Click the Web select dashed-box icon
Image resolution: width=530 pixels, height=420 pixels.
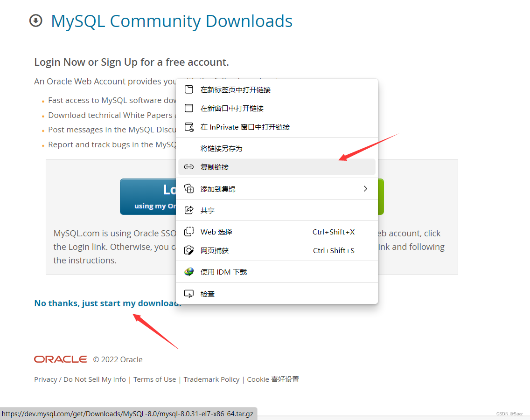point(189,232)
